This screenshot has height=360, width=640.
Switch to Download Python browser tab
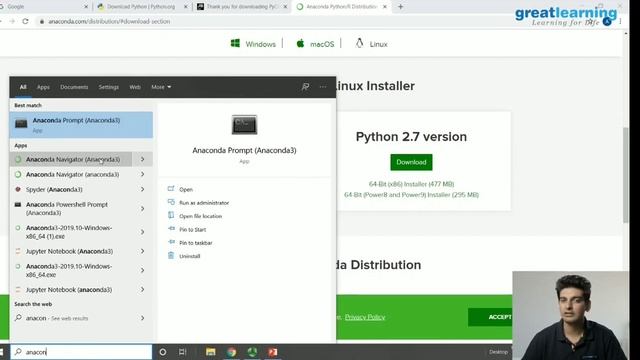(x=142, y=7)
